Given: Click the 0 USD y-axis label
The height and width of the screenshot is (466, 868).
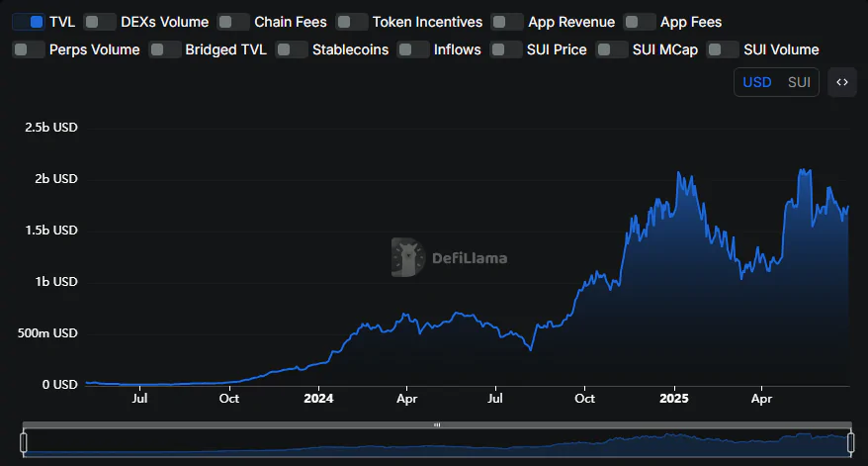Looking at the screenshot, I should coord(59,385).
